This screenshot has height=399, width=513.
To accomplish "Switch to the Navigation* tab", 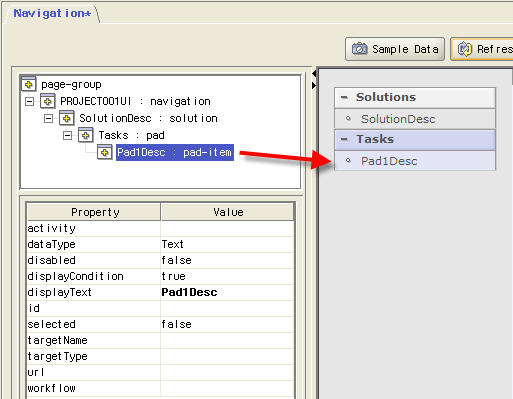I will (x=52, y=13).
